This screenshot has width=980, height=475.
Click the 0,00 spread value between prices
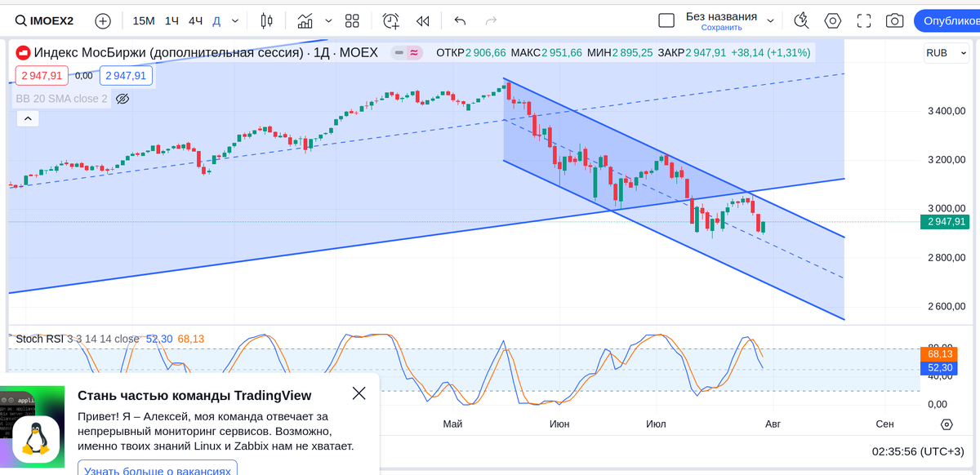tap(84, 76)
